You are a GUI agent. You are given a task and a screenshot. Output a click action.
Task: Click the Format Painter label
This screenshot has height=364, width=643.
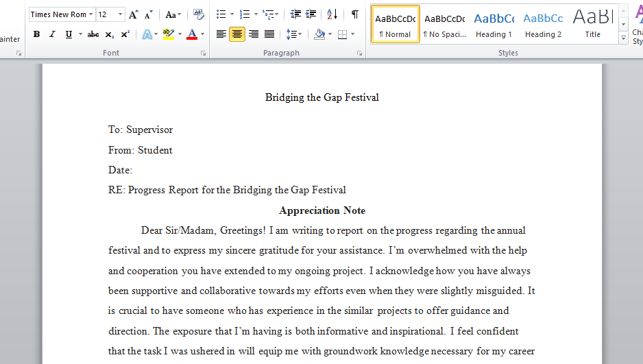pos(10,39)
